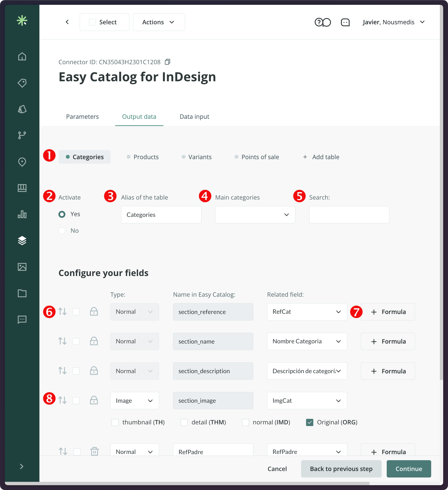The height and width of the screenshot is (490, 448).
Task: Select the price tag icon in the sidebar
Action: (x=22, y=83)
